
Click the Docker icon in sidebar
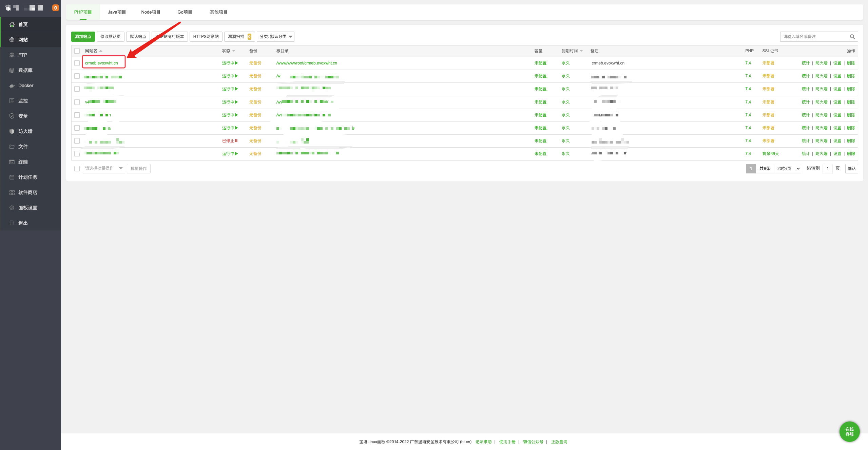coord(12,86)
